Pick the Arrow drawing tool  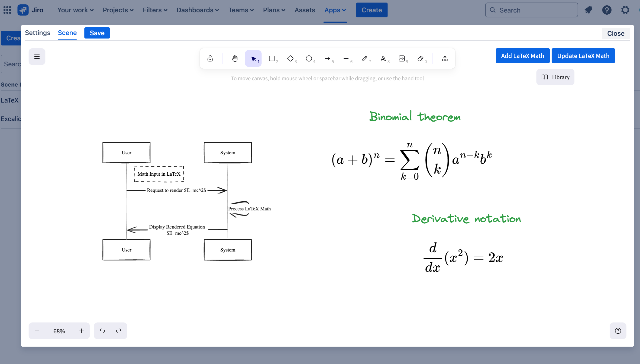(x=327, y=58)
